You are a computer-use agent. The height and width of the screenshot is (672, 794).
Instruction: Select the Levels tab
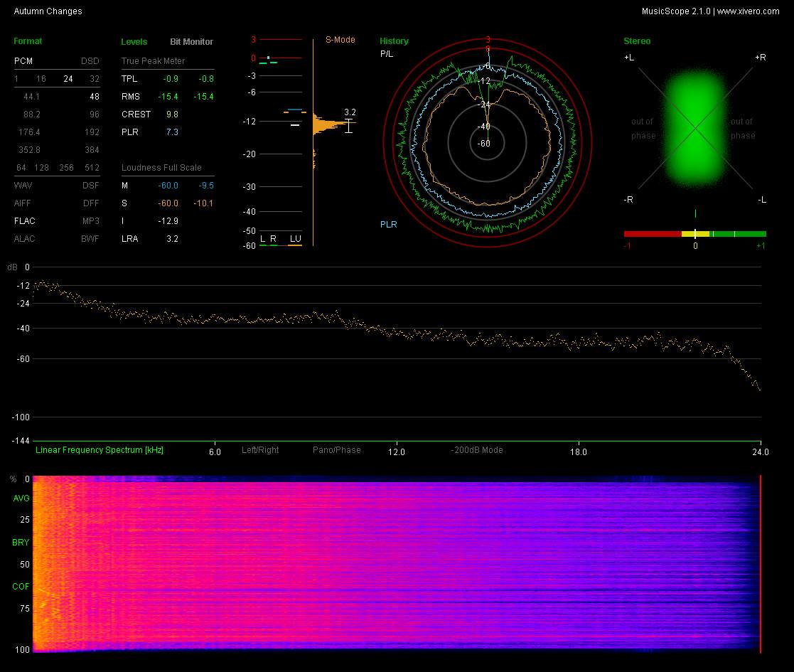(x=134, y=42)
